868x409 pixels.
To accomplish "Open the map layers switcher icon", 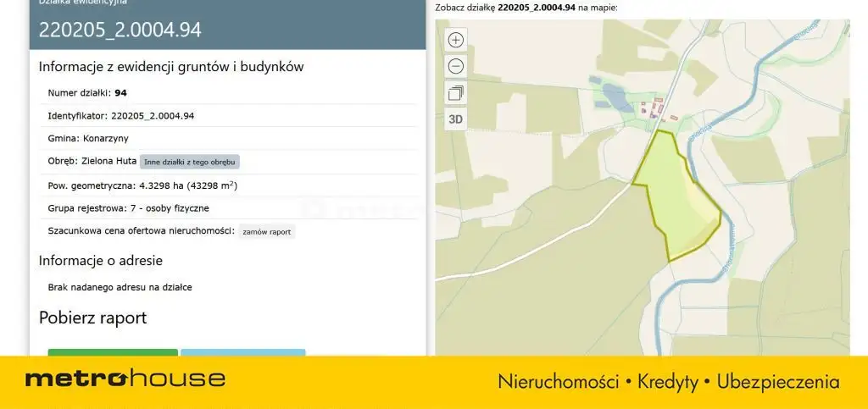I will pos(456,92).
